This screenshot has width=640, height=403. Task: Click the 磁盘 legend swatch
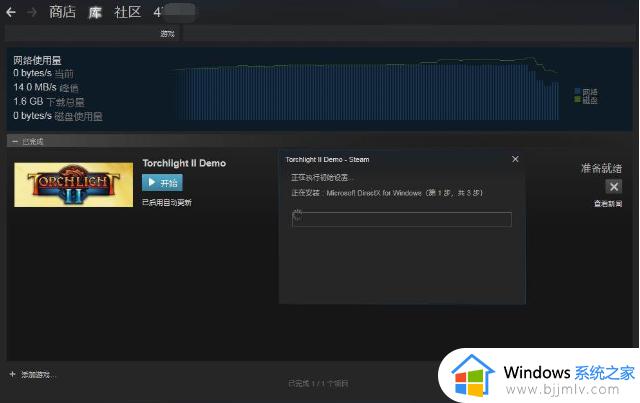[x=578, y=99]
